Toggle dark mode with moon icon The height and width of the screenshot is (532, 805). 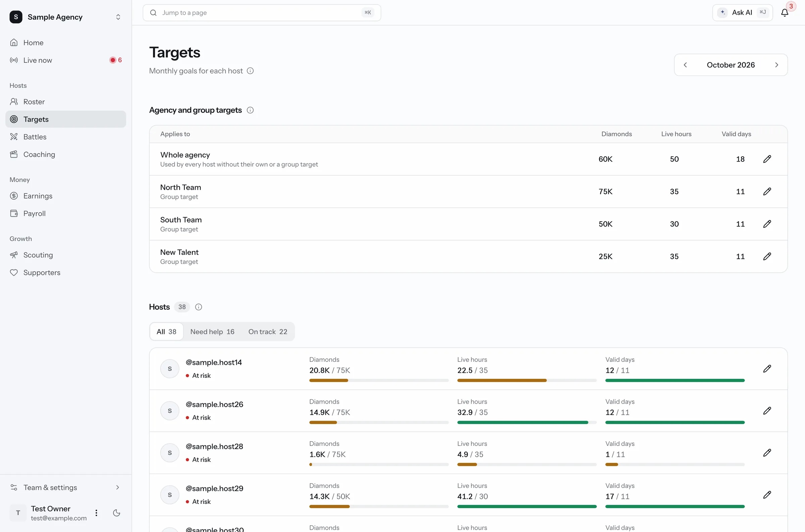(x=116, y=513)
